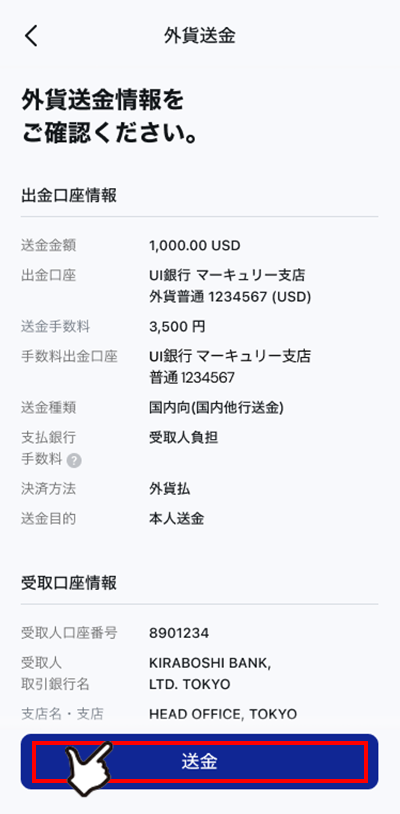Screen dimensions: 400x814
Task: Select the 1,000.00 USD amount value
Action: (x=195, y=246)
